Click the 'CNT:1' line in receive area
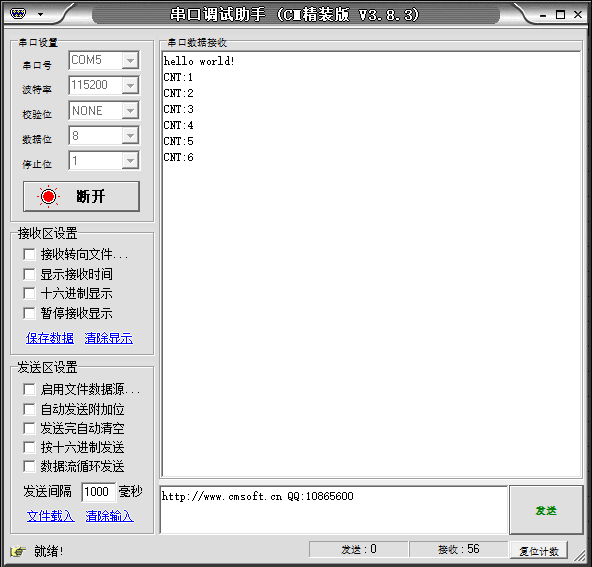This screenshot has width=592, height=567. click(x=178, y=77)
